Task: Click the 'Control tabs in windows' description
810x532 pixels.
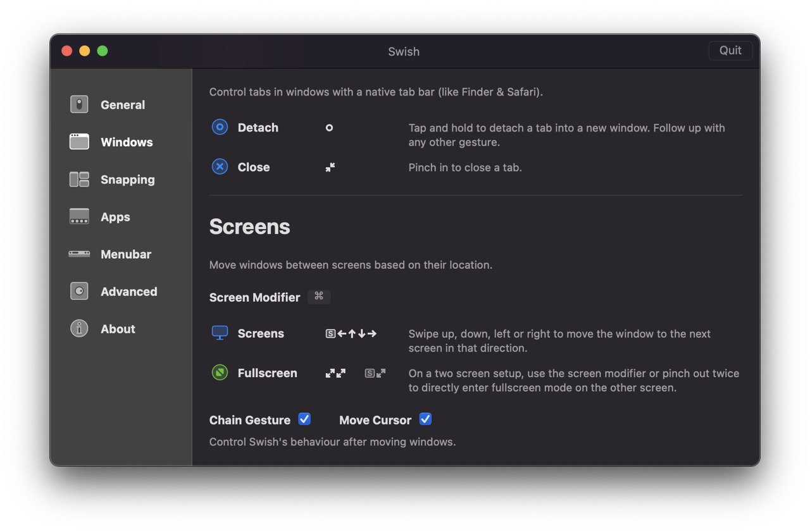Action: pos(376,92)
